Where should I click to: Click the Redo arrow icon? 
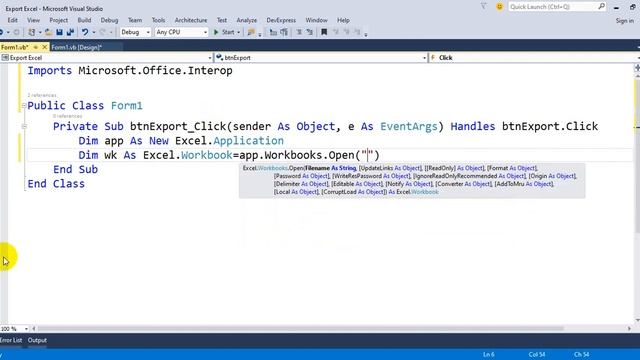pyautogui.click(x=102, y=32)
